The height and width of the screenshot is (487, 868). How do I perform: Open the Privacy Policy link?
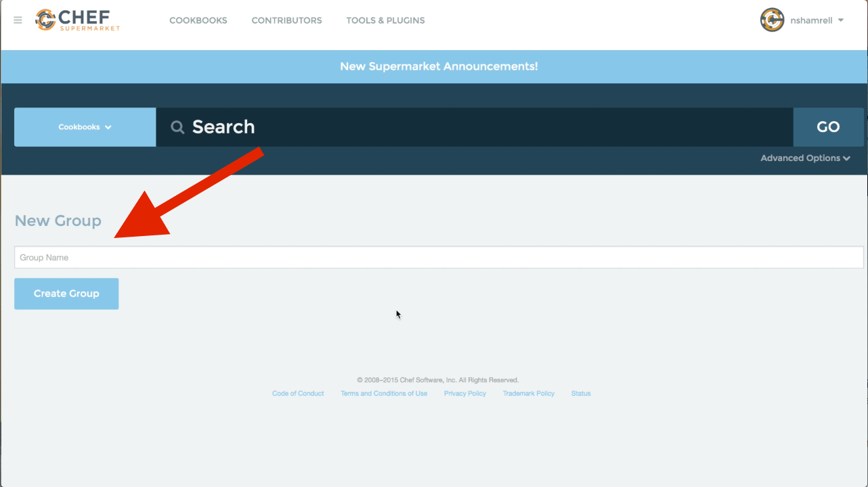click(465, 394)
